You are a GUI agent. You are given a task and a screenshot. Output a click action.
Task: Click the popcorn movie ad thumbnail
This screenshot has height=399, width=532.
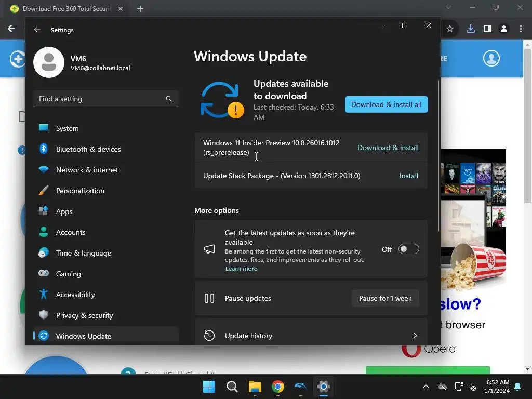(473, 220)
